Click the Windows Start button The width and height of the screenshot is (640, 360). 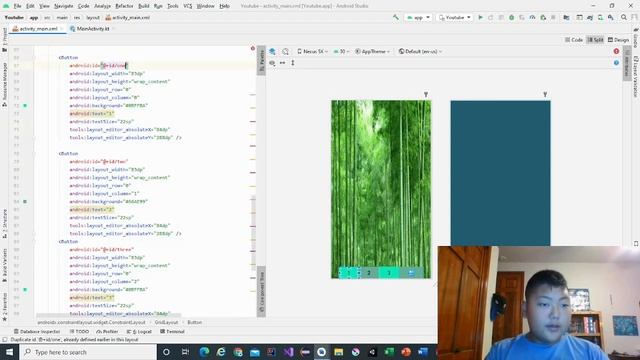coord(9,352)
